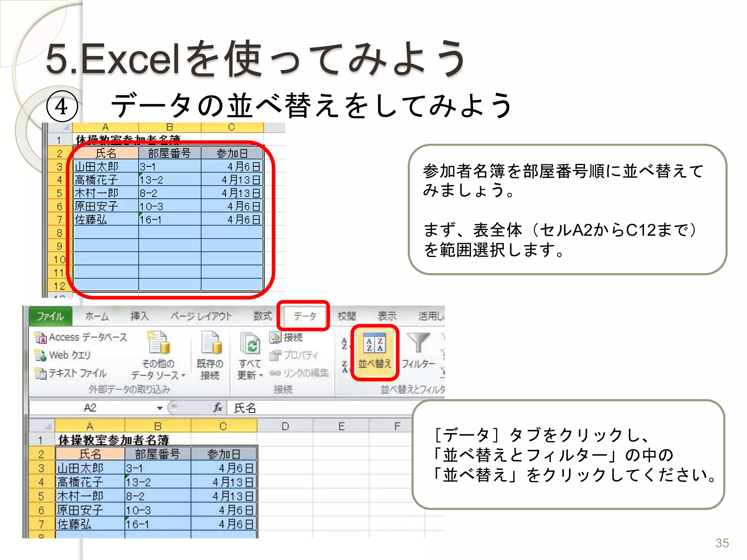Click the 並べ替え sort button icon

coord(375,343)
